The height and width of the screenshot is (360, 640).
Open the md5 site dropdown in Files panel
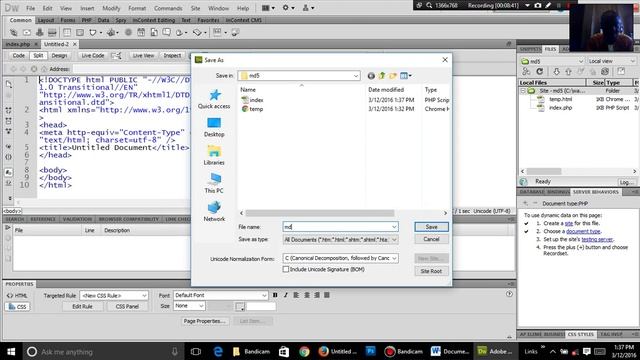click(x=580, y=61)
